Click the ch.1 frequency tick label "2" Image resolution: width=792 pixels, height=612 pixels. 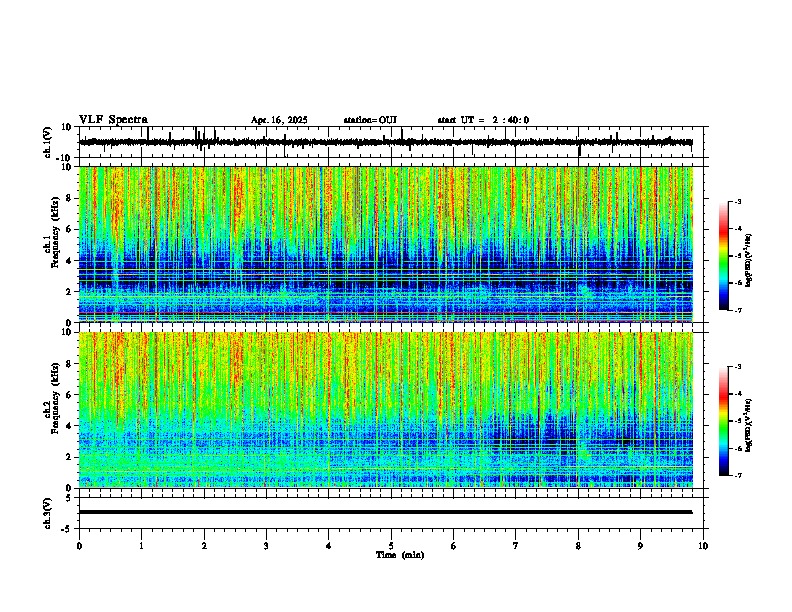click(x=69, y=291)
